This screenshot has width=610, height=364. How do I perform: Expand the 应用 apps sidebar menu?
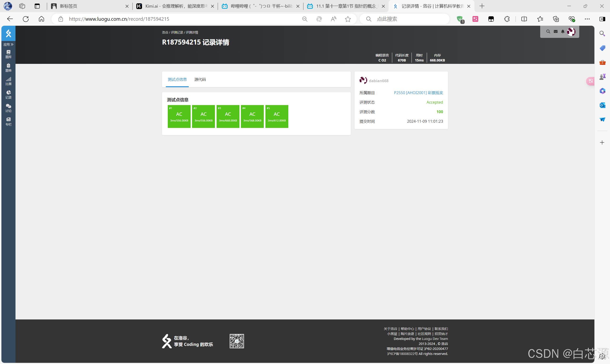(x=8, y=44)
